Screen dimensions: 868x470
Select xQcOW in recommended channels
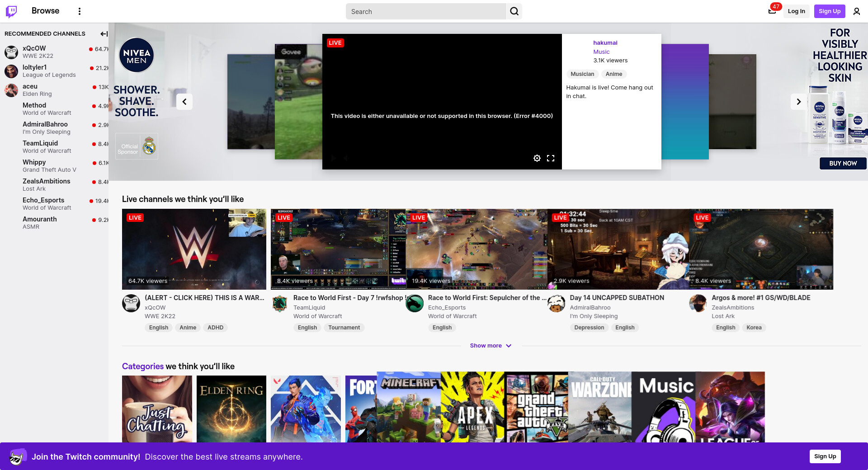click(34, 48)
